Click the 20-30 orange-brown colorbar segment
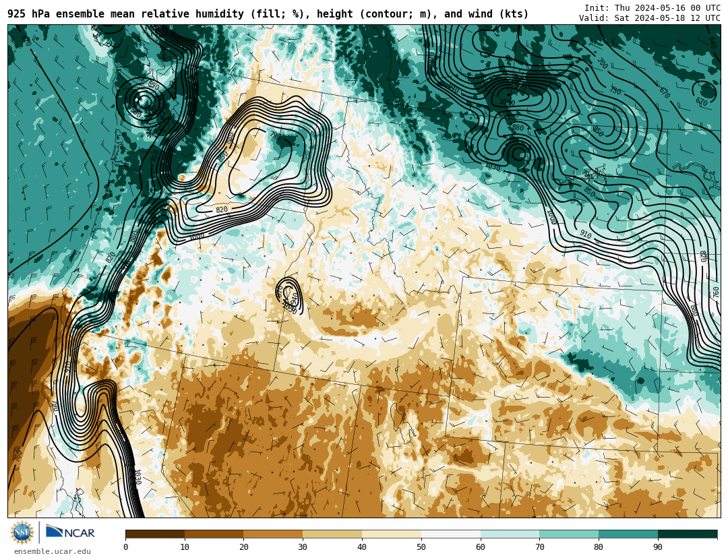728x560 pixels. (x=273, y=534)
